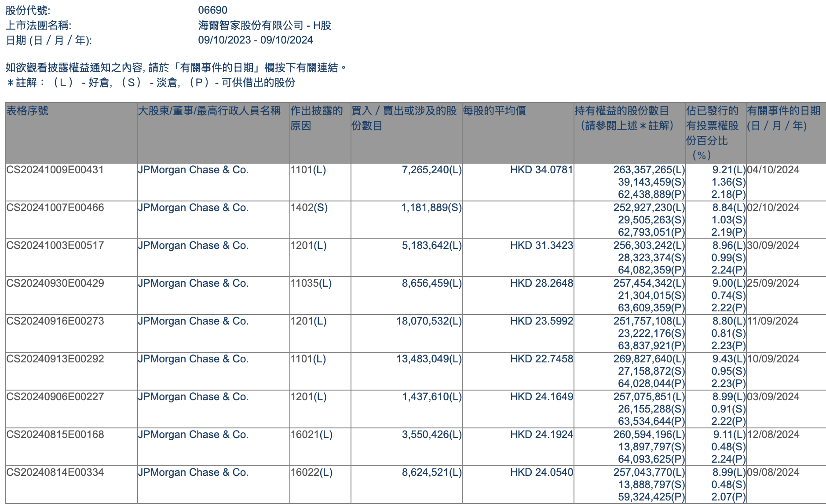Viewport: 826px width, 504px height.
Task: Click event date 11/09/2024
Action: 773,321
